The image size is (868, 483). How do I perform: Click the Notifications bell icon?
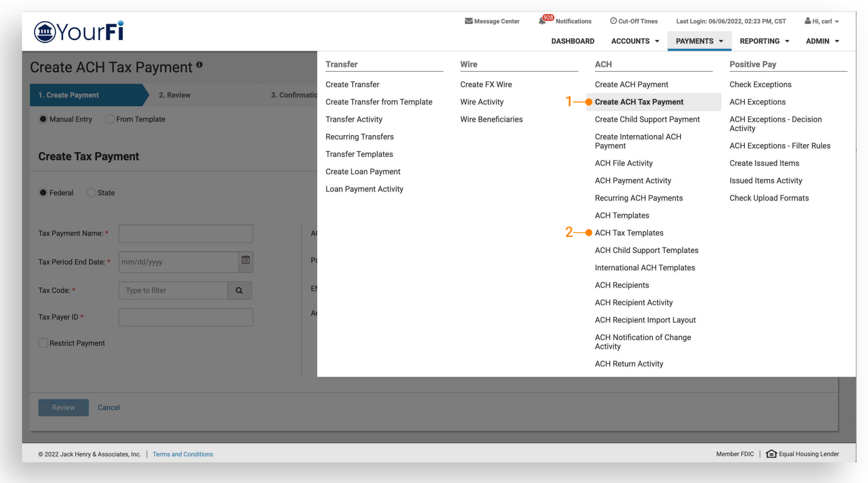(x=542, y=21)
